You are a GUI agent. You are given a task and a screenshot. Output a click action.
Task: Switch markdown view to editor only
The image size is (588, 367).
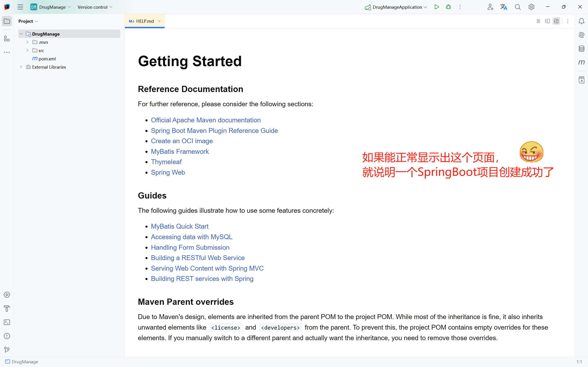[538, 21]
